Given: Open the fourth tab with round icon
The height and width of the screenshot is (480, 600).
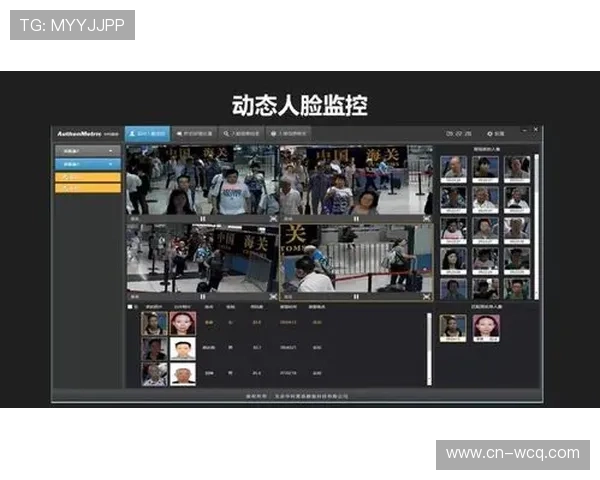Looking at the screenshot, I should coord(289,134).
